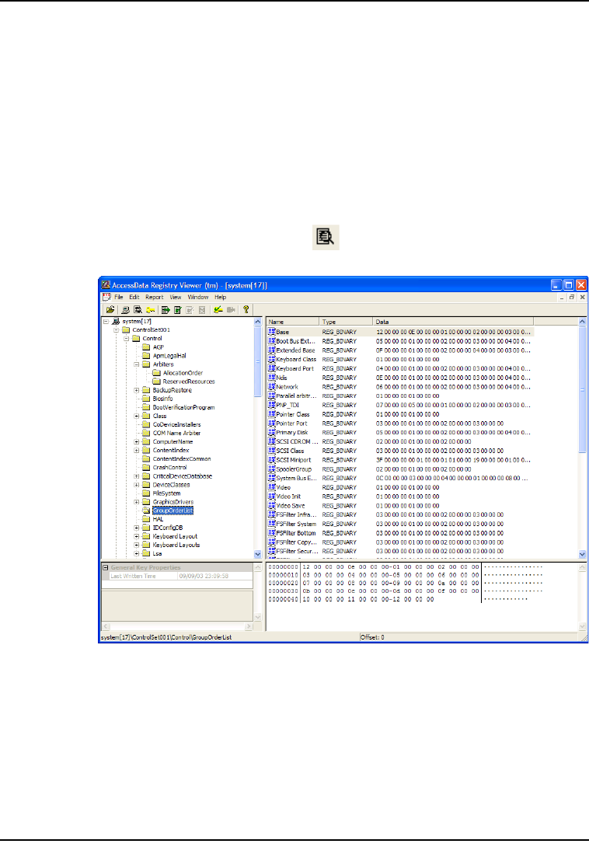This screenshot has height=868, width=589.
Task: Click the Common Areas magnifier toolbar icon
Action: (x=138, y=310)
